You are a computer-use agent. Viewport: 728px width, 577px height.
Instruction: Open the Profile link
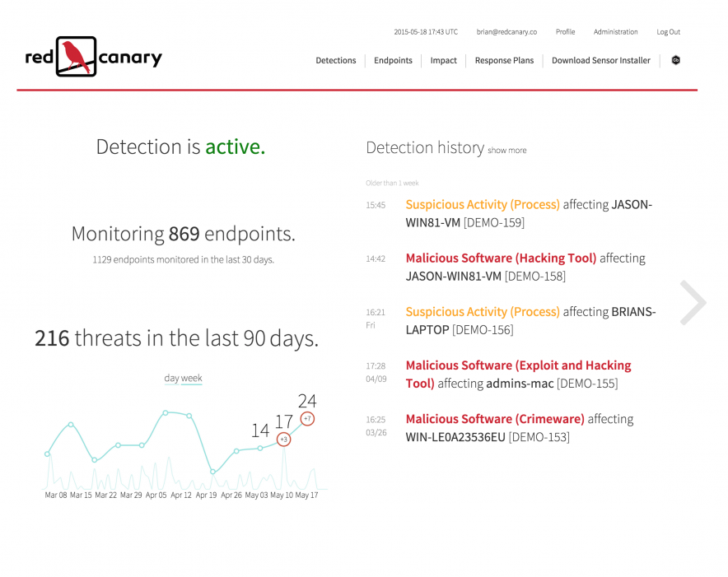(x=565, y=32)
